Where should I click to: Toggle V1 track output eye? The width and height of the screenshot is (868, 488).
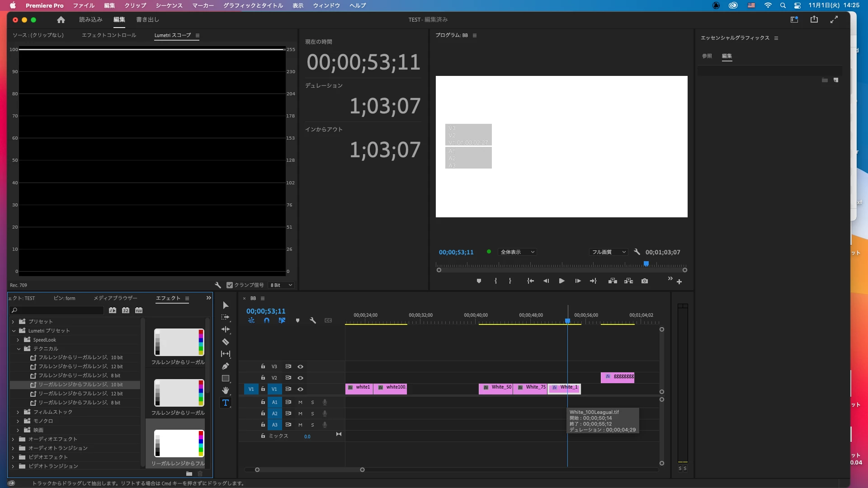tap(300, 389)
